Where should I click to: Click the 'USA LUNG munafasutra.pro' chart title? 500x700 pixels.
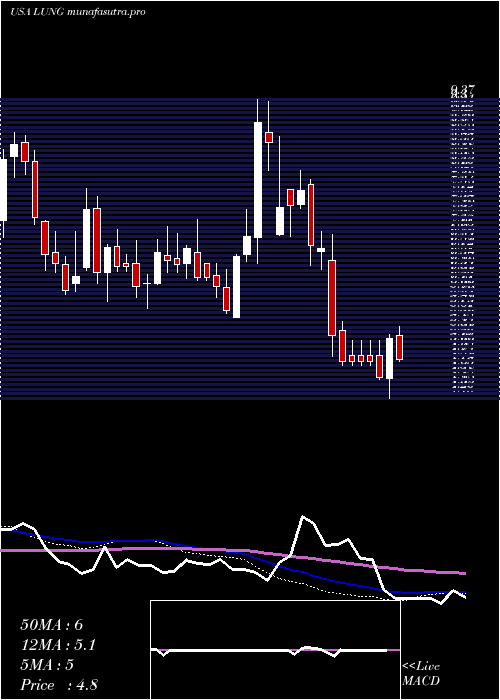coord(77,12)
